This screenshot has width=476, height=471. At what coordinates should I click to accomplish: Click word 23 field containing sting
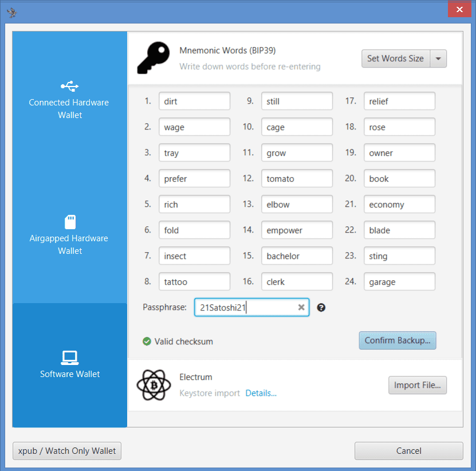click(399, 256)
